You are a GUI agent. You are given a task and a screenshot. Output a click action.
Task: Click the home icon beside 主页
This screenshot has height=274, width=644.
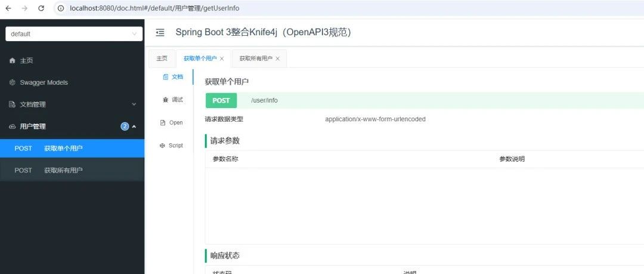[12, 60]
